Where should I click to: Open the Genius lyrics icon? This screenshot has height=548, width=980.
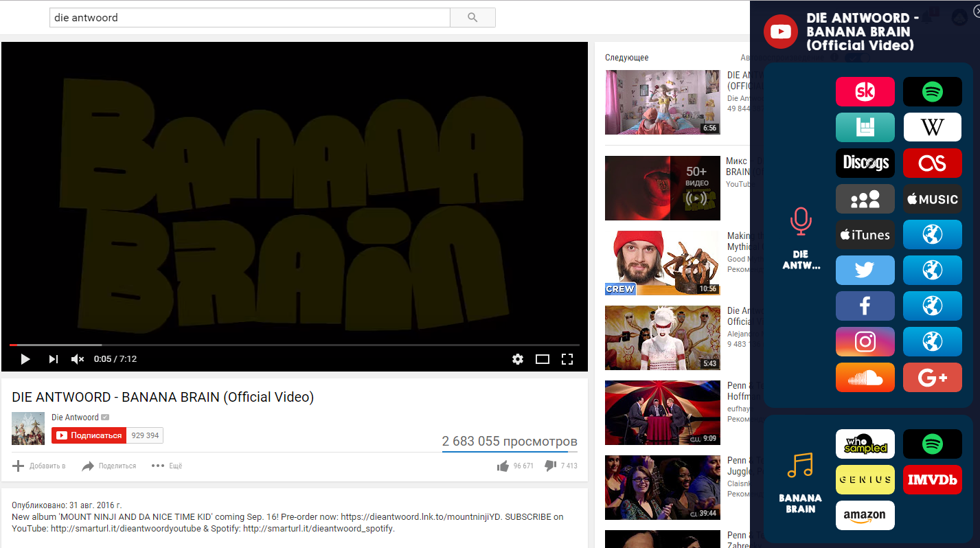[x=865, y=479]
